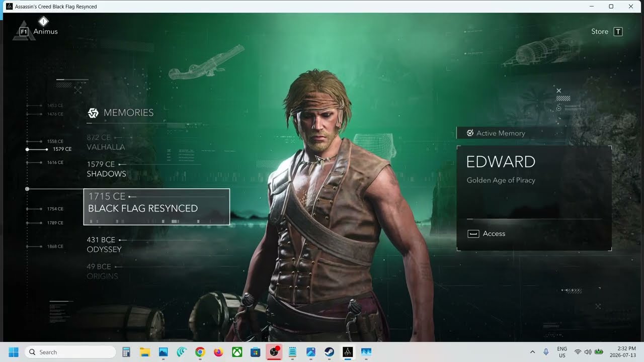Open the ENG US language switcher
The width and height of the screenshot is (644, 362).
point(562,352)
